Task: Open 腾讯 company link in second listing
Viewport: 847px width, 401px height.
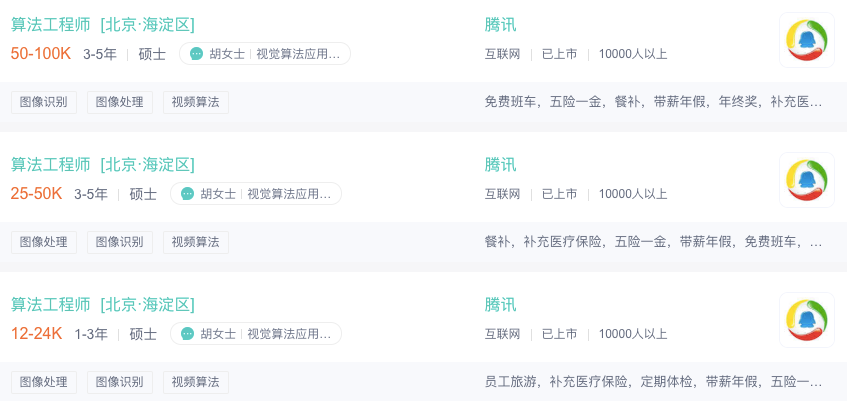Action: (x=500, y=164)
